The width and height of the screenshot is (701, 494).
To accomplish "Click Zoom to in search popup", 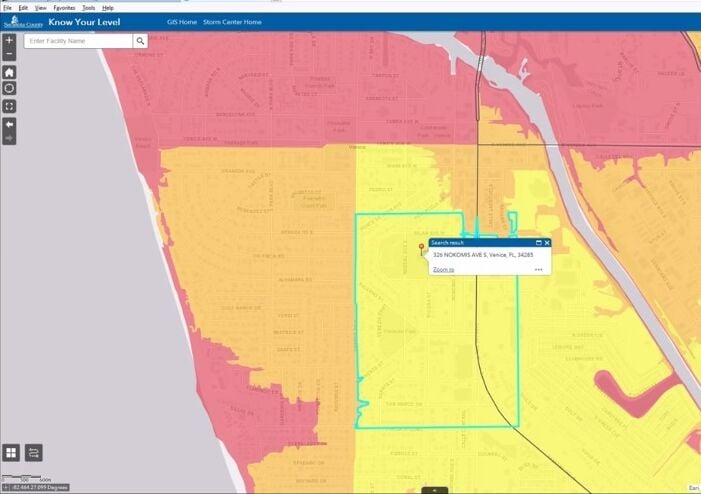I will click(443, 270).
